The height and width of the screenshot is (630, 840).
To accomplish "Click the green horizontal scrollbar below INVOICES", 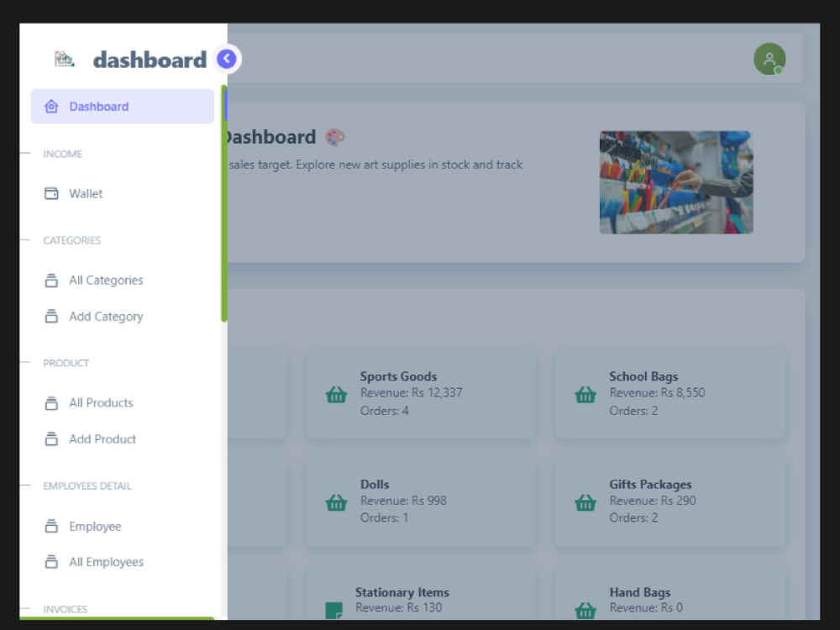I will point(117,618).
